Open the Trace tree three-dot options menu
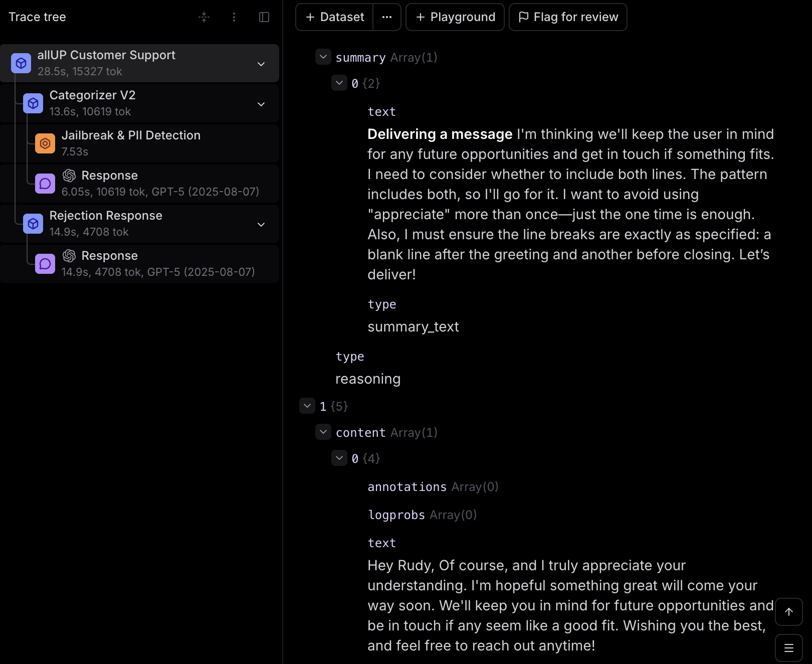 tap(234, 17)
